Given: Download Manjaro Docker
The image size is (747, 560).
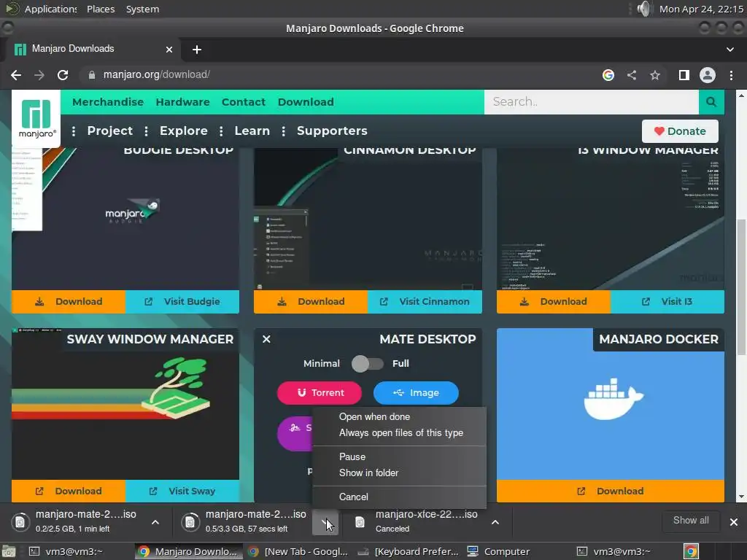Looking at the screenshot, I should pyautogui.click(x=611, y=491).
